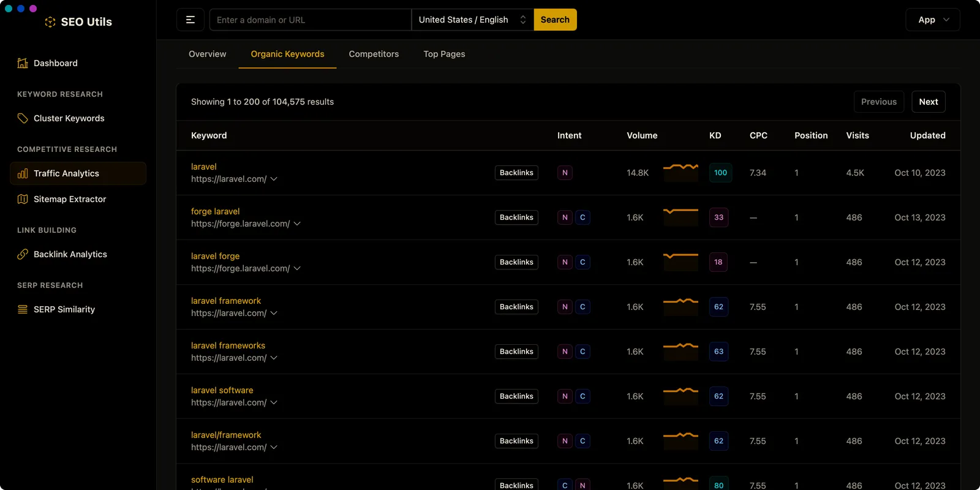Click the '14.8K' volume value
The height and width of the screenshot is (490, 980).
click(x=638, y=173)
